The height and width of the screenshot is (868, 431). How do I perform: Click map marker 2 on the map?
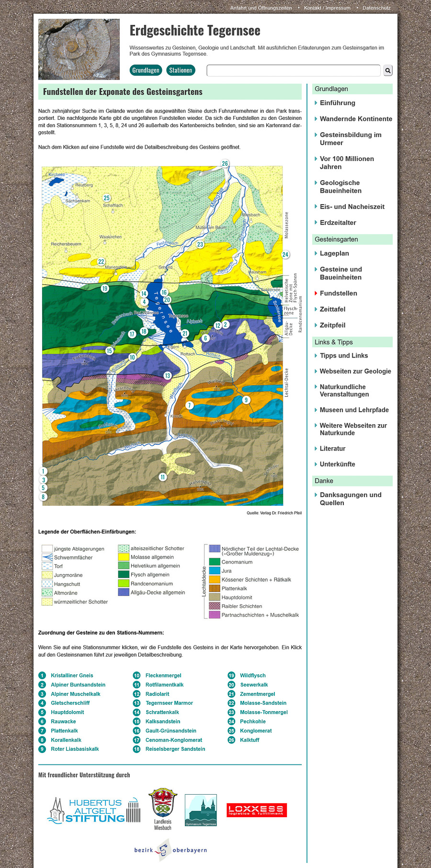click(x=226, y=324)
